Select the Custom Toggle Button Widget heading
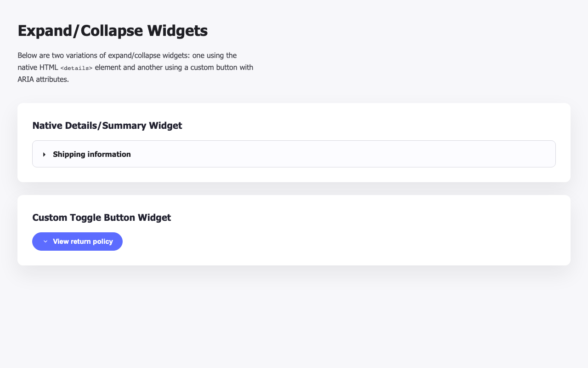Image resolution: width=588 pixels, height=368 pixels. point(102,218)
